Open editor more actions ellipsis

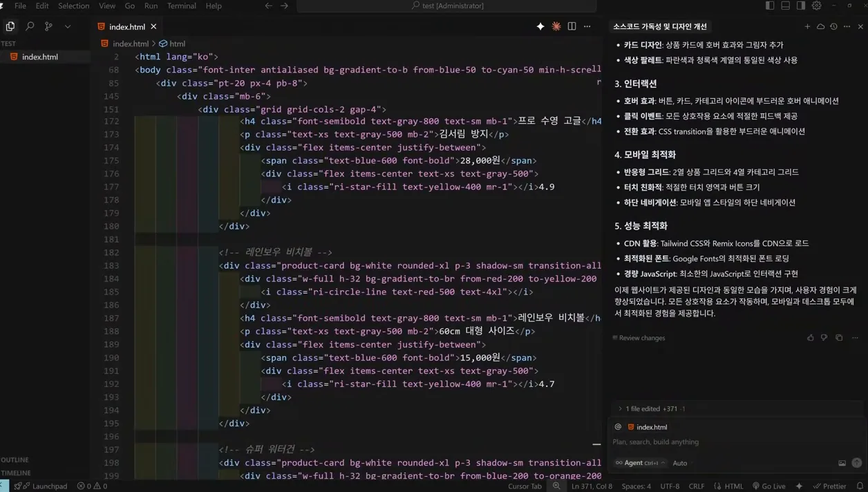pyautogui.click(x=587, y=26)
